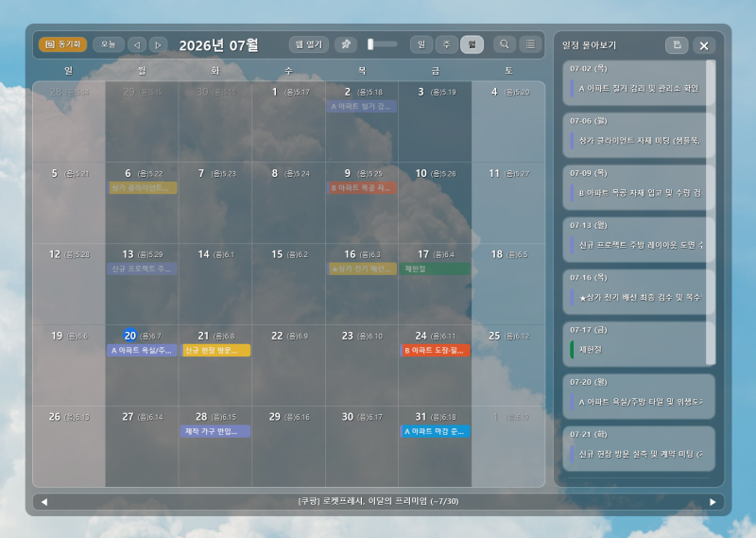Toggle the pin icon in toolbar
The width and height of the screenshot is (756, 538).
(x=346, y=44)
